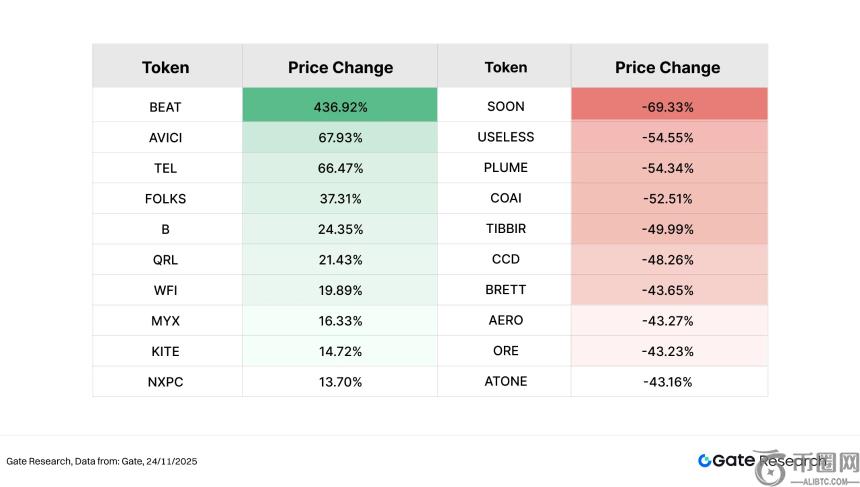Click the left Token column header
The image size is (860, 487).
pos(165,68)
